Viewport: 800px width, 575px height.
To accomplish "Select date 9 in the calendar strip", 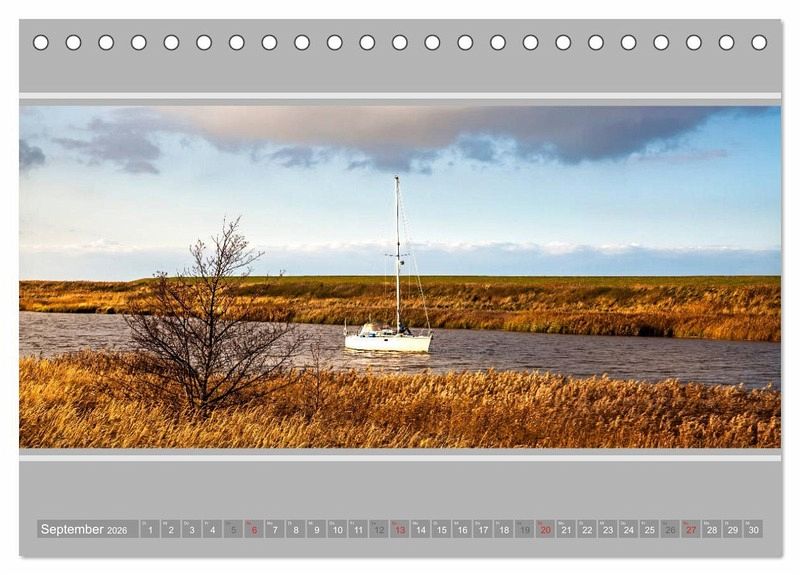I will pos(316,529).
